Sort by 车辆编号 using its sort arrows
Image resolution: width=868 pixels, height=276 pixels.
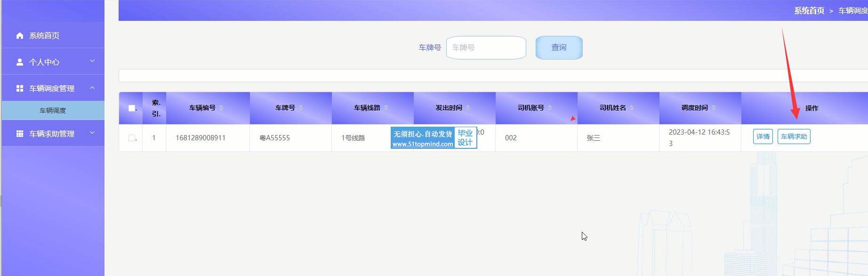click(221, 108)
